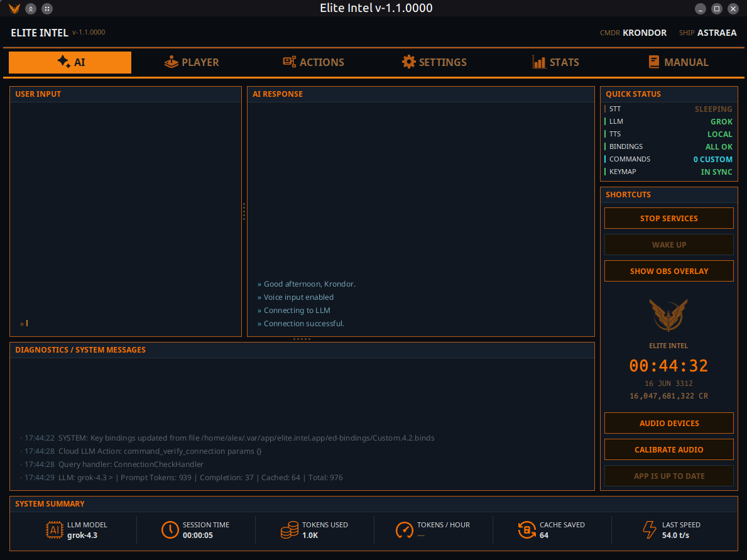The width and height of the screenshot is (747, 560).
Task: Click the title bar keep-above arrow icon
Action: (31, 9)
